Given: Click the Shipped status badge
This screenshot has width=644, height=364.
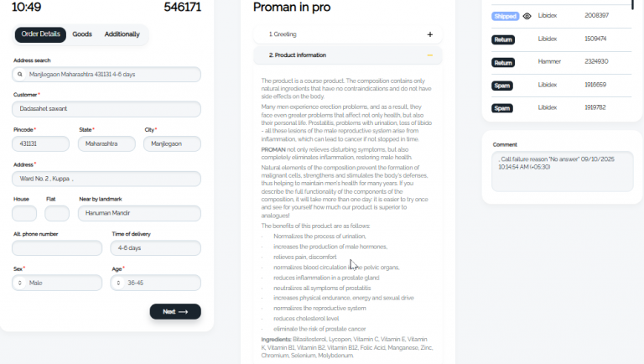Looking at the screenshot, I should coord(505,16).
